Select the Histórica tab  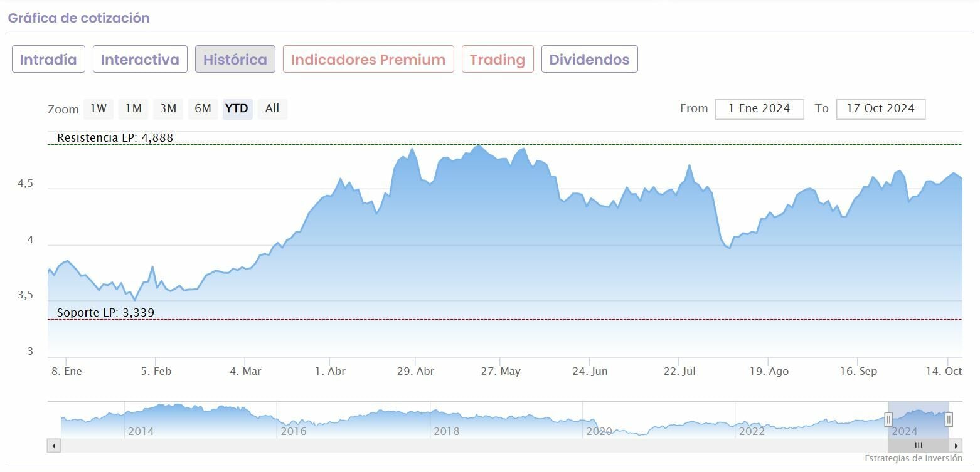tap(235, 60)
